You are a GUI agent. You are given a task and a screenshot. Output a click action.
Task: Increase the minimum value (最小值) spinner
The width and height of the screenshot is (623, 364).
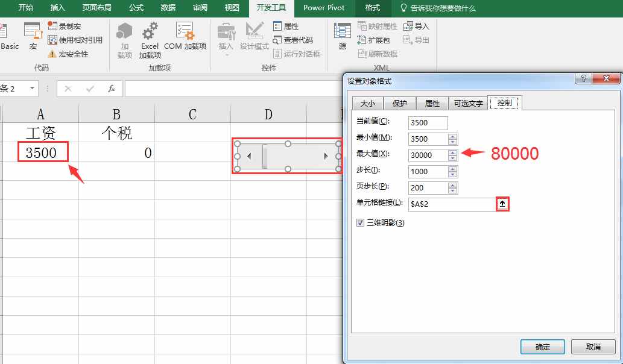pos(452,136)
